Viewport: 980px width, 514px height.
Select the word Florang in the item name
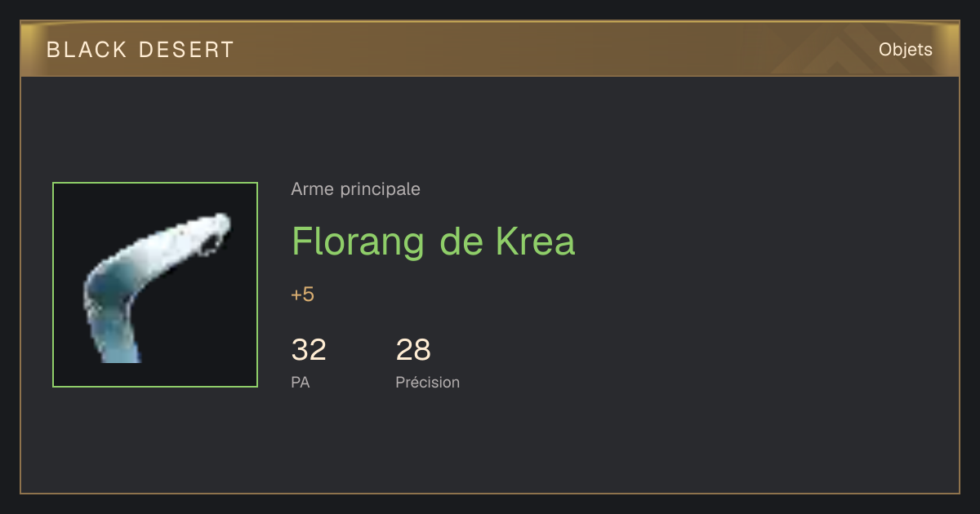point(358,241)
